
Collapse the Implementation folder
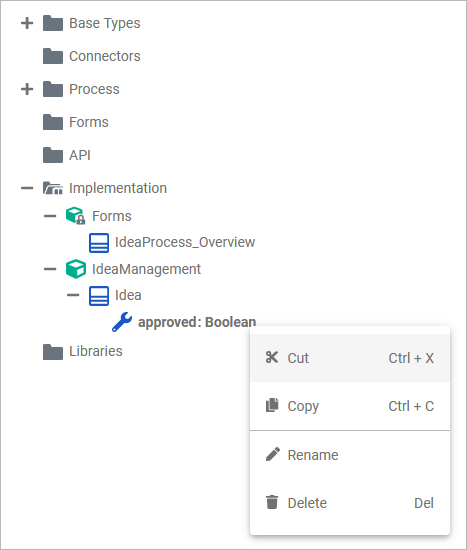pos(27,188)
